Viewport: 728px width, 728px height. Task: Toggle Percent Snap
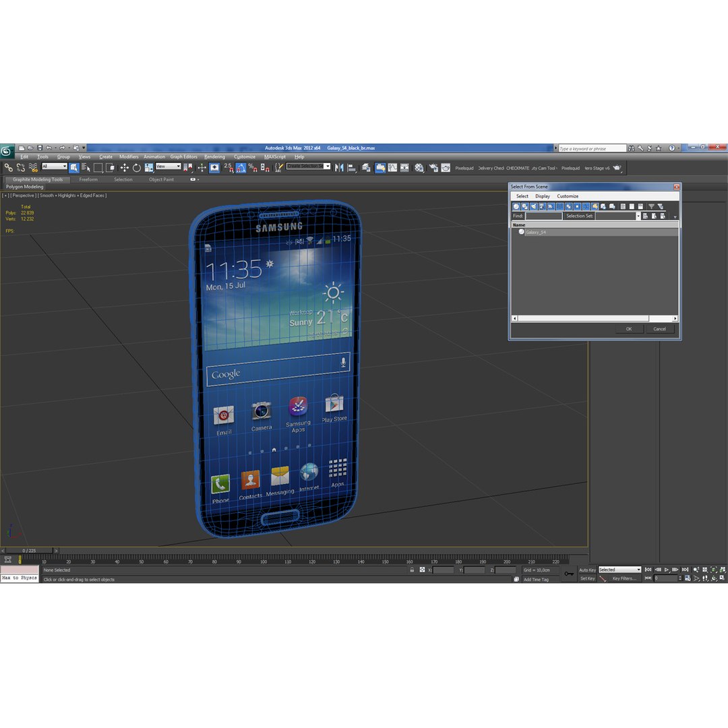pos(253,168)
